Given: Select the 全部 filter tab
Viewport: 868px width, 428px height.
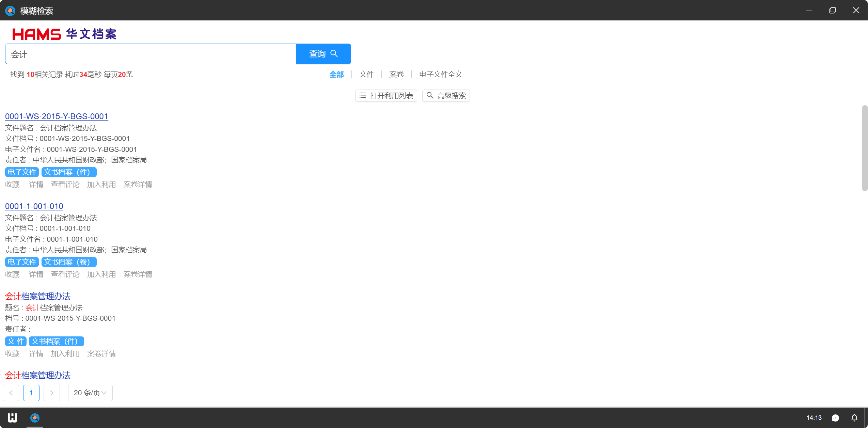Looking at the screenshot, I should pyautogui.click(x=336, y=74).
